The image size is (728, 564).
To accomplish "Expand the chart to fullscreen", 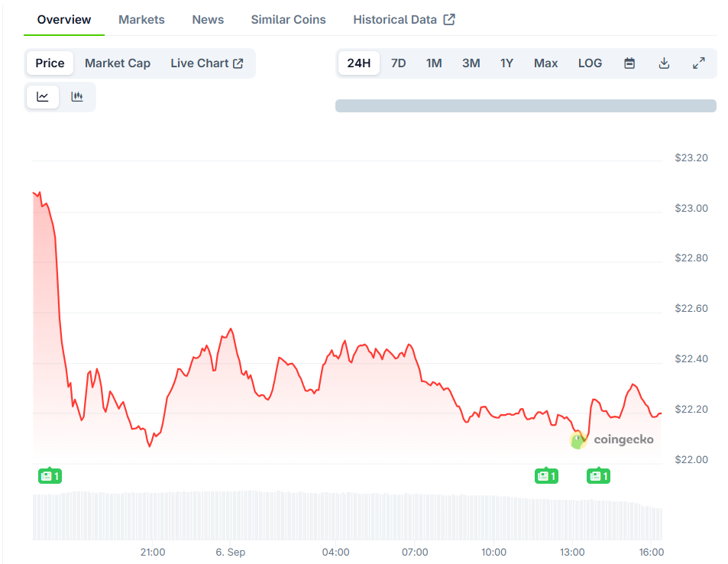I will pos(698,63).
